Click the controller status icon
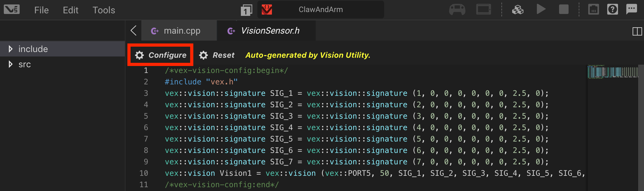 click(x=457, y=10)
